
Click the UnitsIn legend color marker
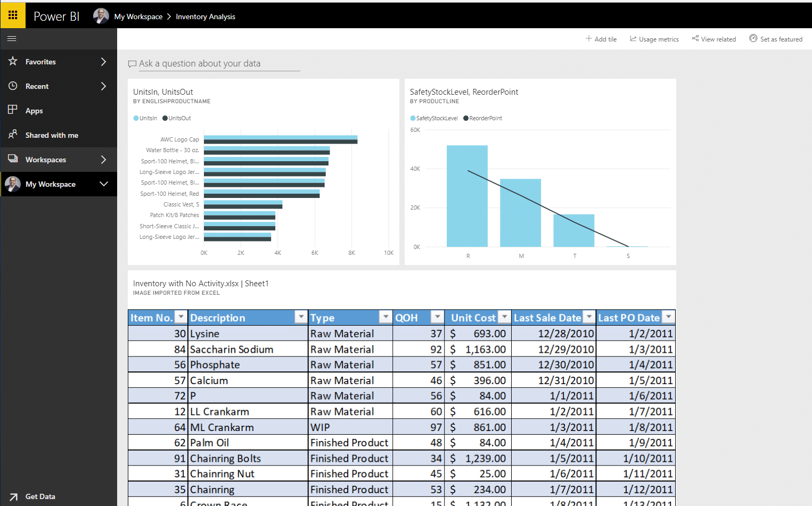[x=136, y=118]
